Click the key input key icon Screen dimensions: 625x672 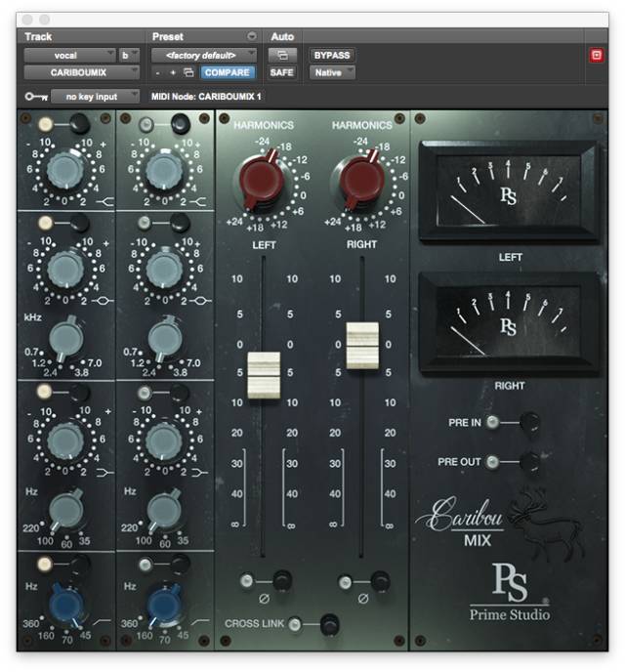(36, 97)
